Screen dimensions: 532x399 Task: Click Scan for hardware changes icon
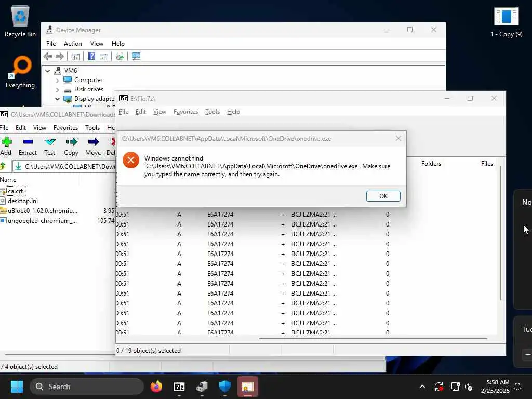120,56
